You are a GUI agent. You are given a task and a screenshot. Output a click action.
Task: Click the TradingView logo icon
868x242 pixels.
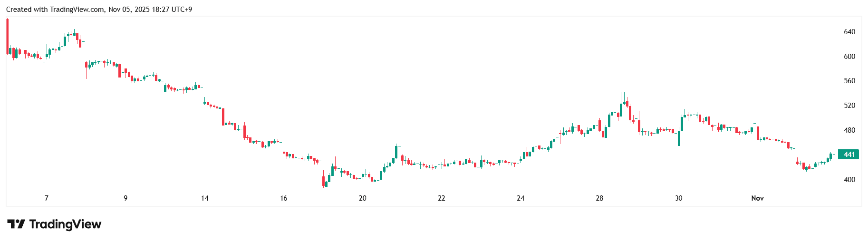click(x=16, y=224)
